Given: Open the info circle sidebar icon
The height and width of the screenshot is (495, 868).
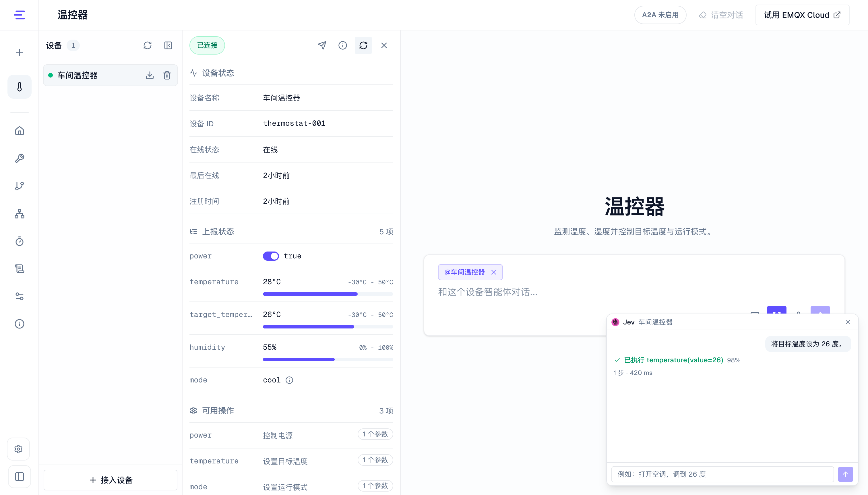Looking at the screenshot, I should (x=19, y=324).
